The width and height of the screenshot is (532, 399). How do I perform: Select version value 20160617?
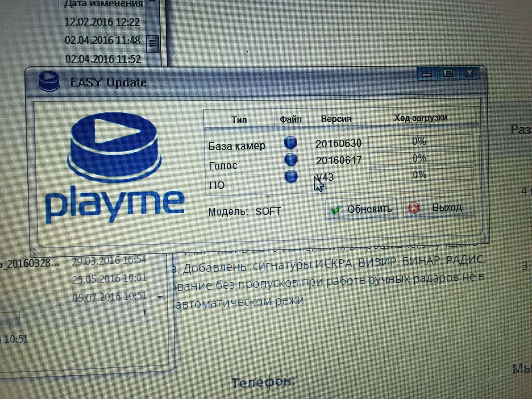[x=339, y=160]
